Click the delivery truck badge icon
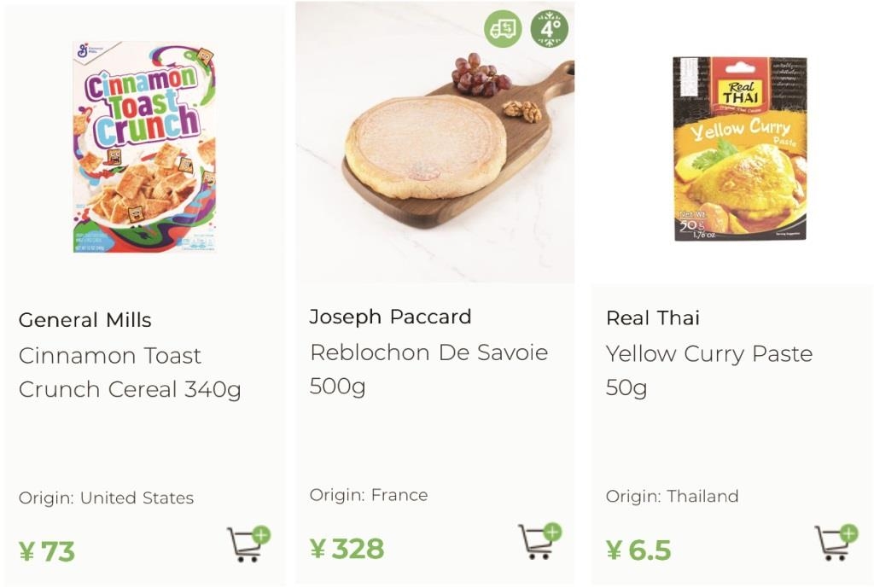Screen dimensions: 874x588 (x=503, y=28)
